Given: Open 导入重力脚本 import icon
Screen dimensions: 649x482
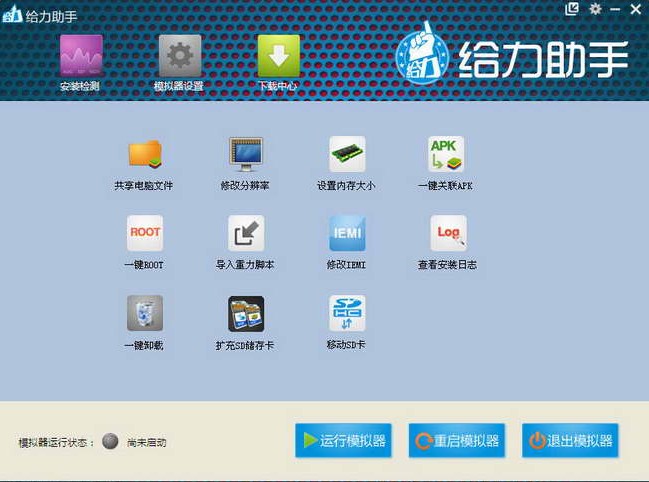Looking at the screenshot, I should pos(245,233).
